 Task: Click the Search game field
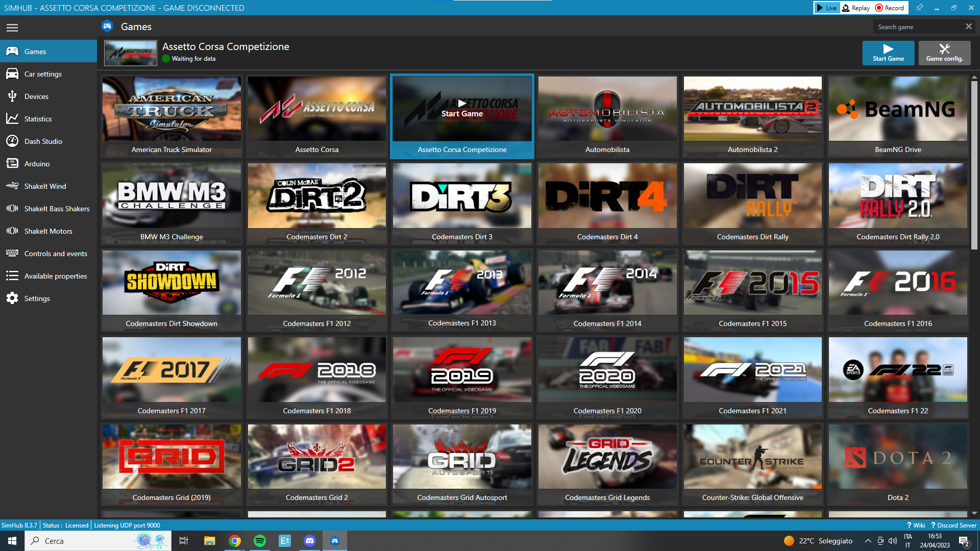pos(919,27)
